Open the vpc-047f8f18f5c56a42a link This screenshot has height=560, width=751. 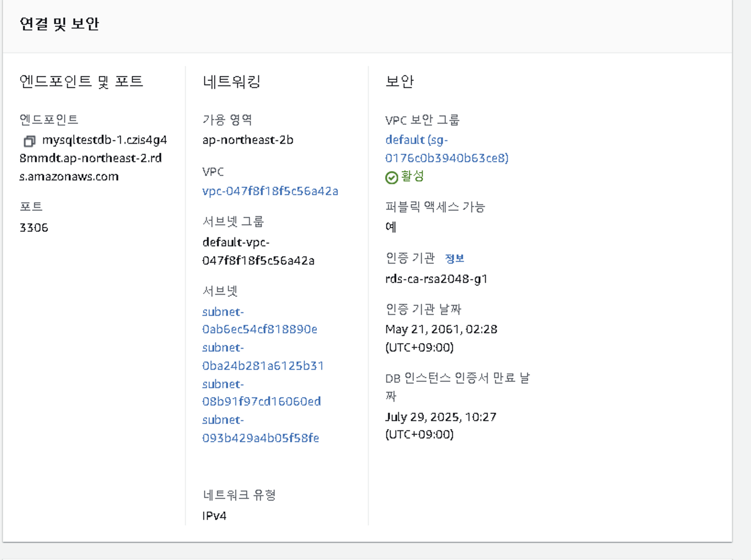pyautogui.click(x=270, y=191)
